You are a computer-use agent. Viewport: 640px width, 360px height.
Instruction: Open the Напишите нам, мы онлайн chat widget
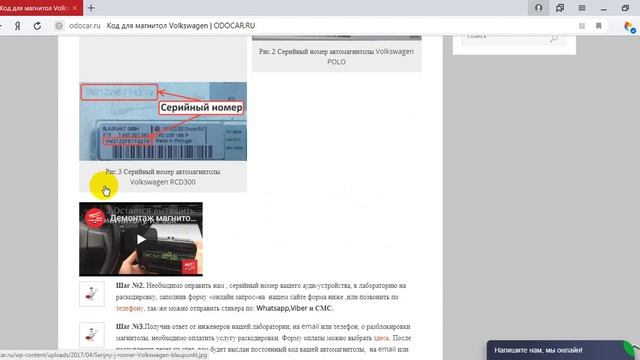tap(559, 350)
